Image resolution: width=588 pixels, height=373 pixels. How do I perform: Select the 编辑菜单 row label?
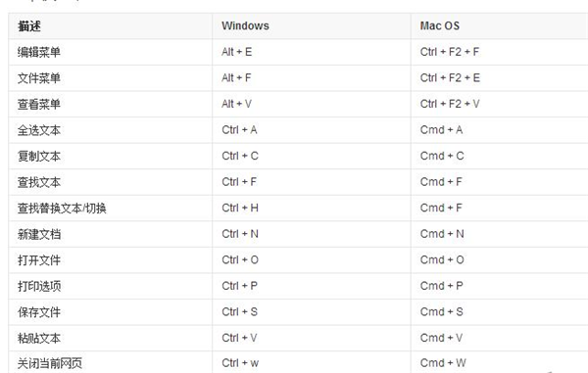click(39, 52)
